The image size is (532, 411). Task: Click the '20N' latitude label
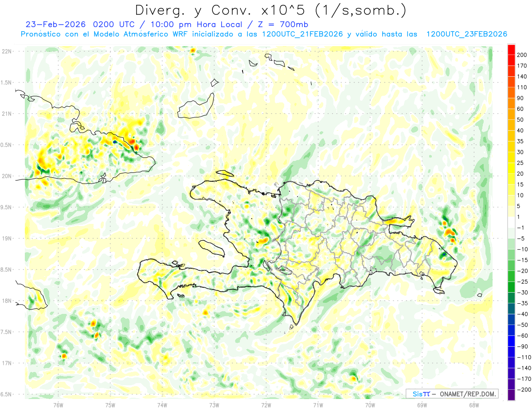pos(7,176)
